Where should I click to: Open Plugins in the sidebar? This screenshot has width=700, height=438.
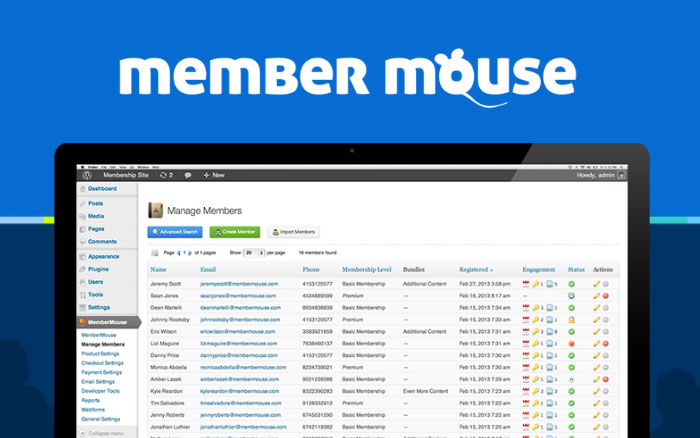(98, 269)
